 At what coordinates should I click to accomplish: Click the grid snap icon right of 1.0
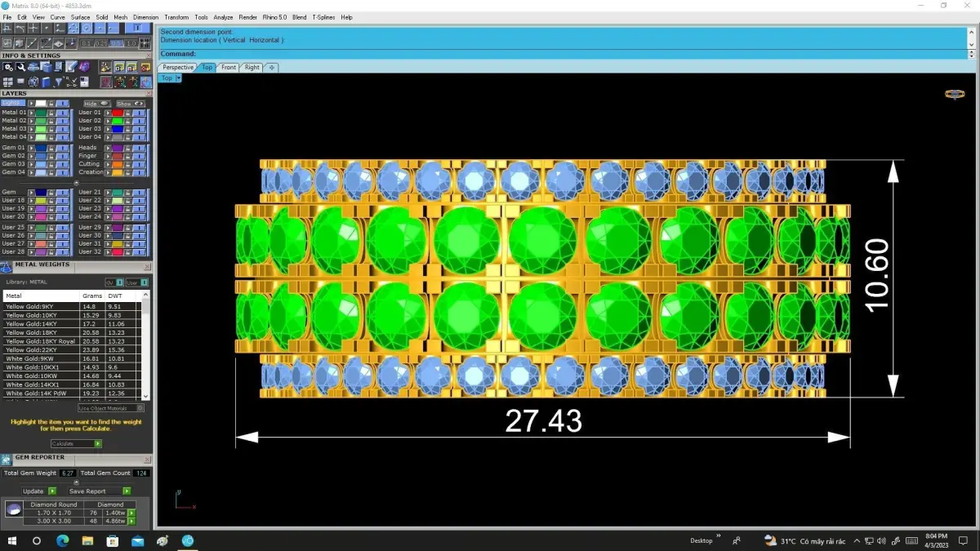click(x=145, y=43)
